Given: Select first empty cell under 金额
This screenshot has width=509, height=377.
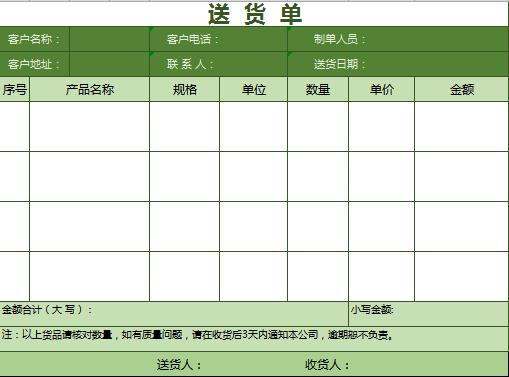Looking at the screenshot, I should [x=462, y=127].
